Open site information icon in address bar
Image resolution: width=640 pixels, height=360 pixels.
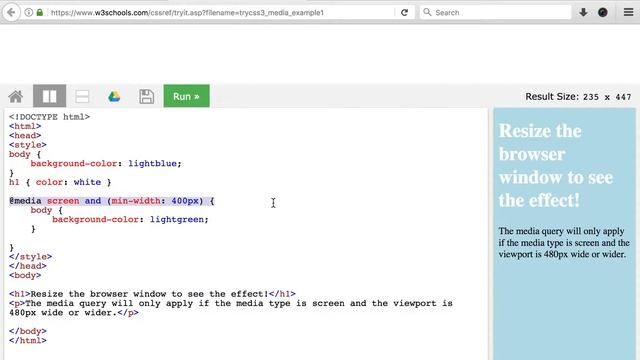pyautogui.click(x=29, y=13)
